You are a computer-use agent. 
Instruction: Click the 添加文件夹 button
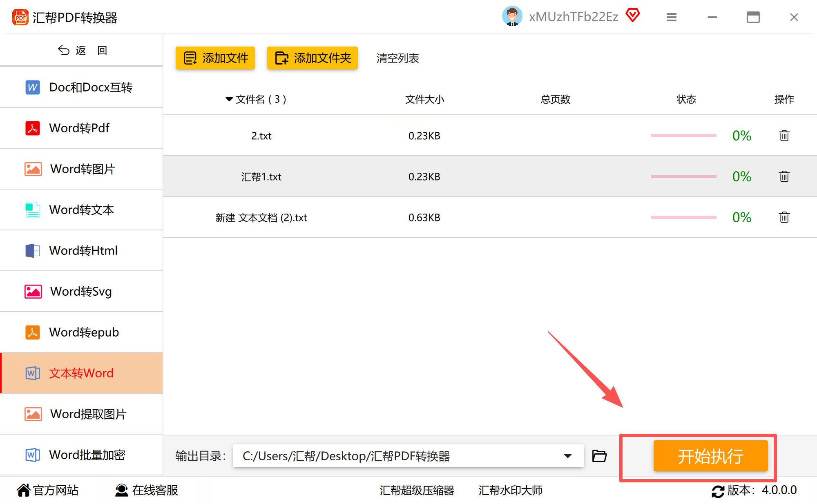[x=313, y=58]
